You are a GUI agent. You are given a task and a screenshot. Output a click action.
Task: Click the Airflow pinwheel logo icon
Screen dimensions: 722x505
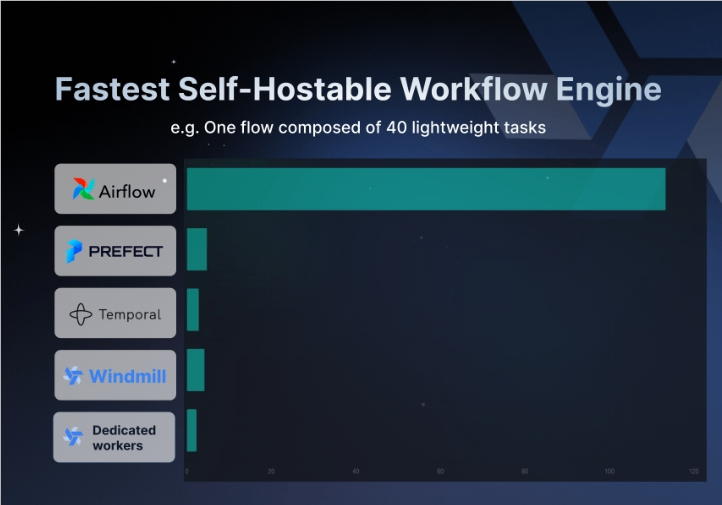(x=83, y=189)
